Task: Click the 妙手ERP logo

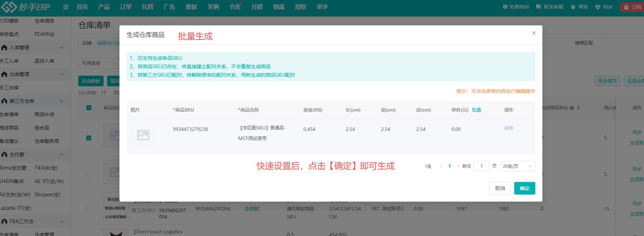Action: [26, 7]
